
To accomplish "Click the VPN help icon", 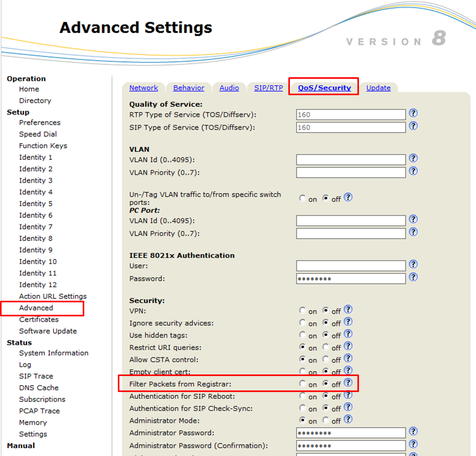I will [x=348, y=310].
